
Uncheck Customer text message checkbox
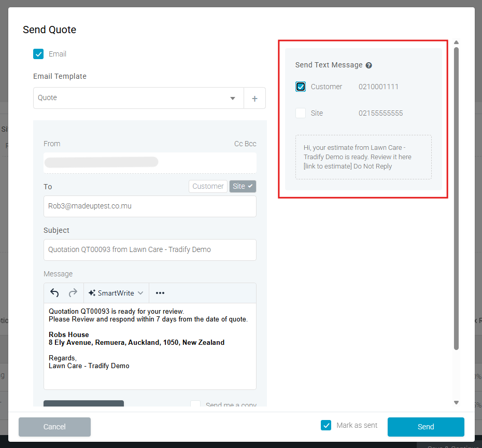(301, 87)
